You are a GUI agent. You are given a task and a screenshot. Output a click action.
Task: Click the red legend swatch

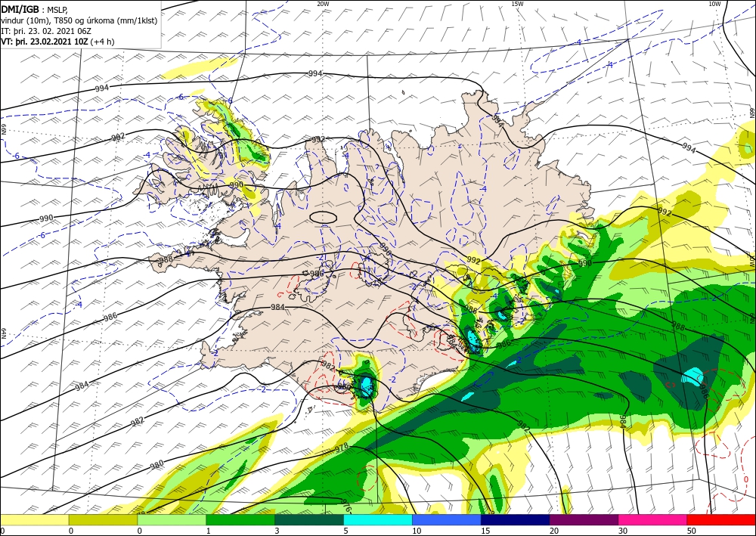coord(721,520)
